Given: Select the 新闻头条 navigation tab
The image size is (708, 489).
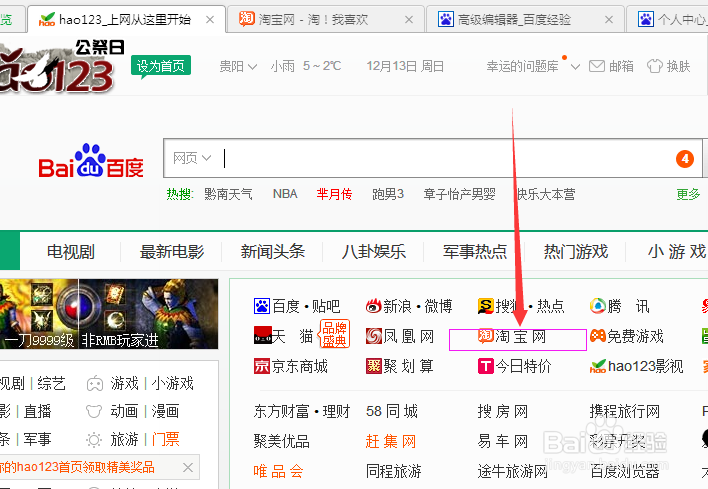Looking at the screenshot, I should 272,252.
